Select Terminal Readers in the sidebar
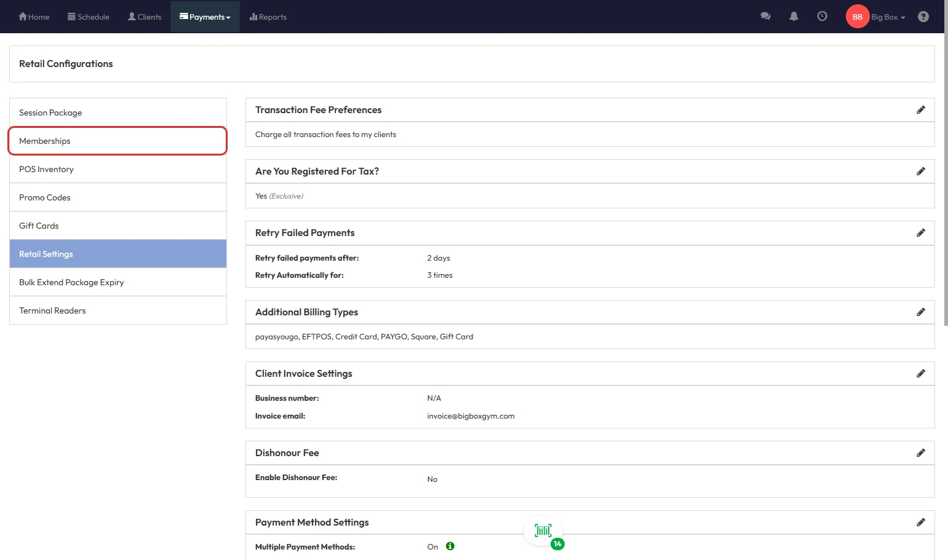 coord(118,310)
